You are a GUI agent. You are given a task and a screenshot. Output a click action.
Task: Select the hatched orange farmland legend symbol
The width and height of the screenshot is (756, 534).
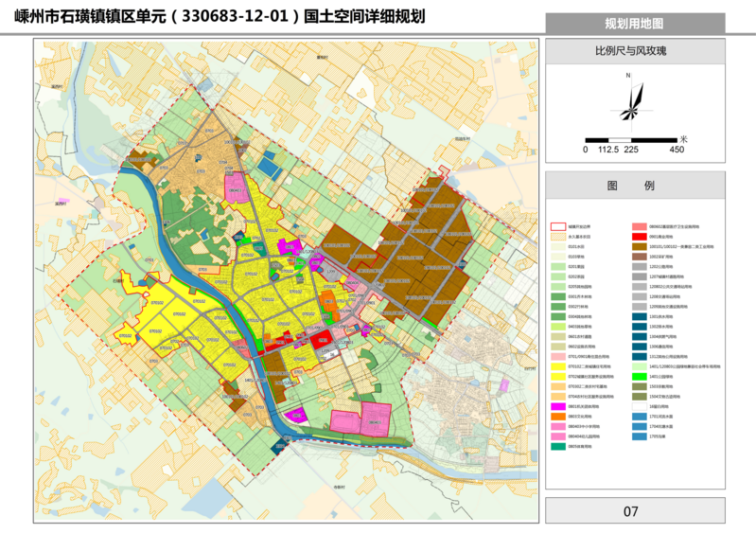pos(559,237)
